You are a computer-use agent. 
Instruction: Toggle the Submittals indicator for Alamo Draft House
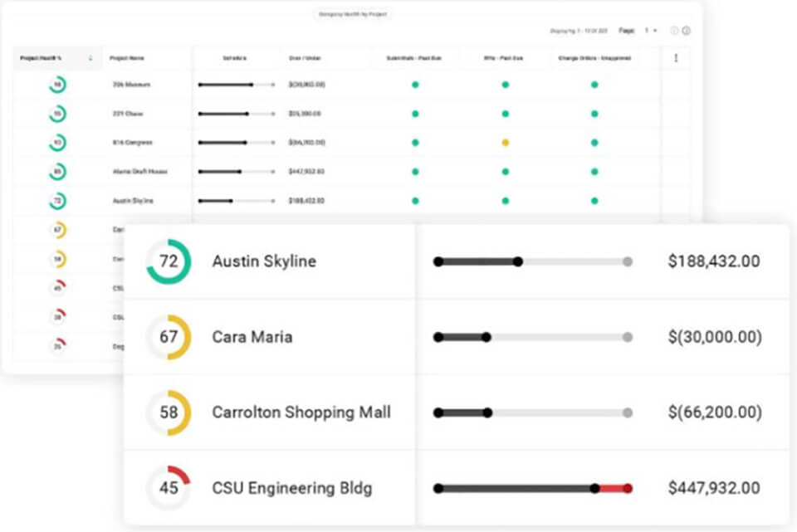point(413,172)
